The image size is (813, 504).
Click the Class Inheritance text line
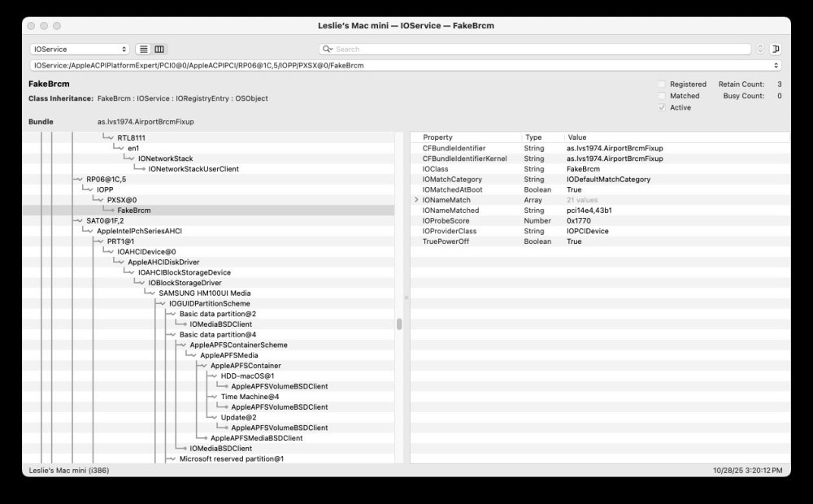[148, 98]
